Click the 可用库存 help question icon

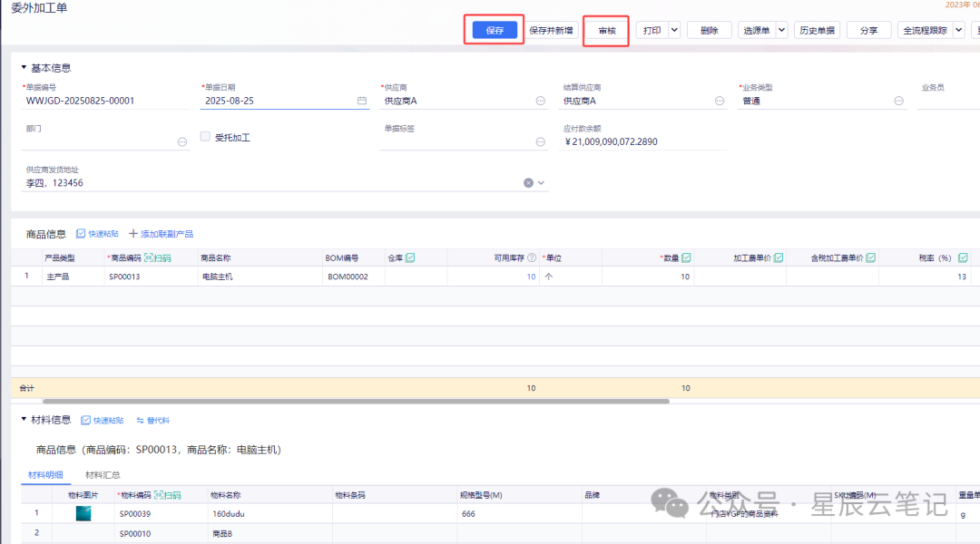click(x=532, y=258)
